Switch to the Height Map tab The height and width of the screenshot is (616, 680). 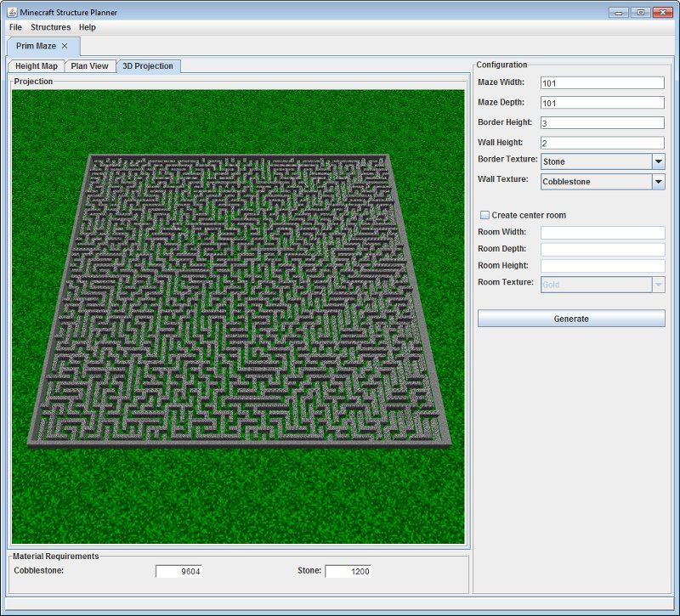click(37, 66)
